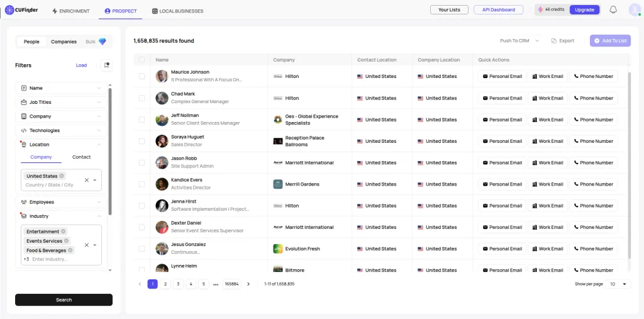Click the credits diamond icon
Viewport: 644px width, 319px height.
coord(540,9)
